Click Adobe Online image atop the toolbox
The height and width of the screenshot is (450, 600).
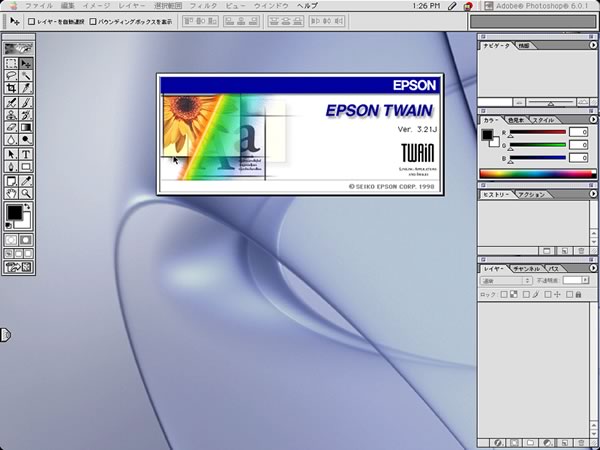click(x=19, y=48)
